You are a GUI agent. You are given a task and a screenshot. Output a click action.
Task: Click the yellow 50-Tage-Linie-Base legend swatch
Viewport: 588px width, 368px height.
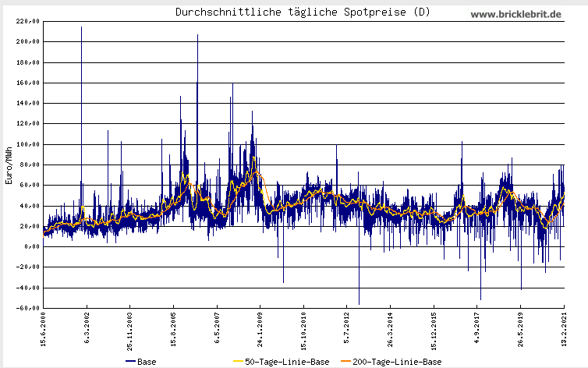tap(238, 362)
